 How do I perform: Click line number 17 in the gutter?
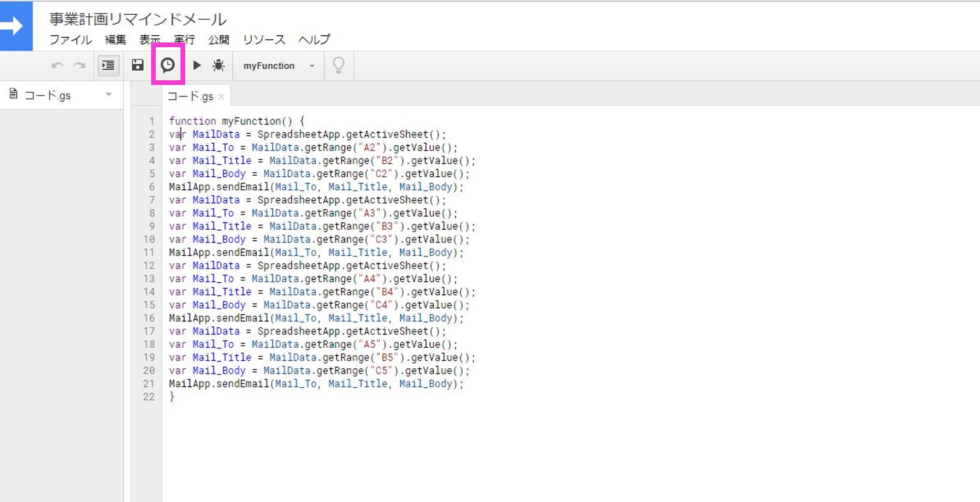(149, 331)
